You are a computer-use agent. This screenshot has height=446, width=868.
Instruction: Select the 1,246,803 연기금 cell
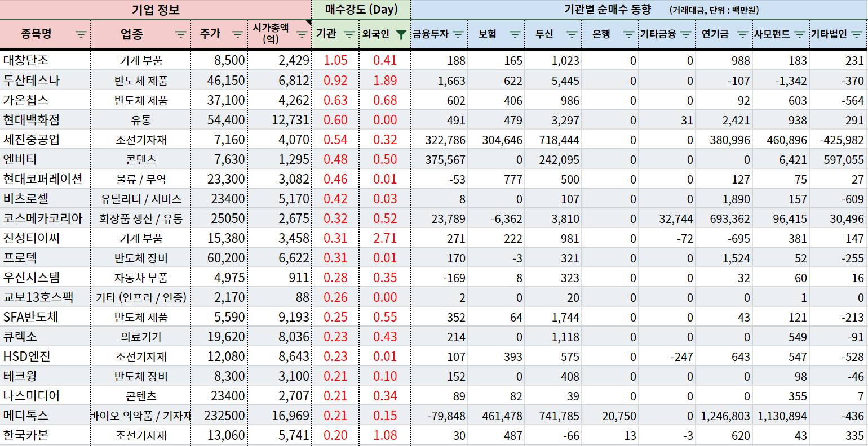tap(724, 415)
